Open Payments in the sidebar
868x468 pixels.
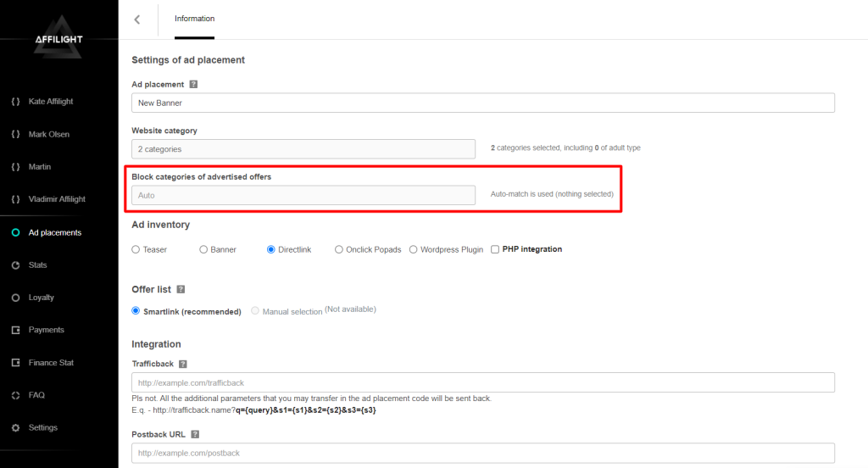click(46, 330)
